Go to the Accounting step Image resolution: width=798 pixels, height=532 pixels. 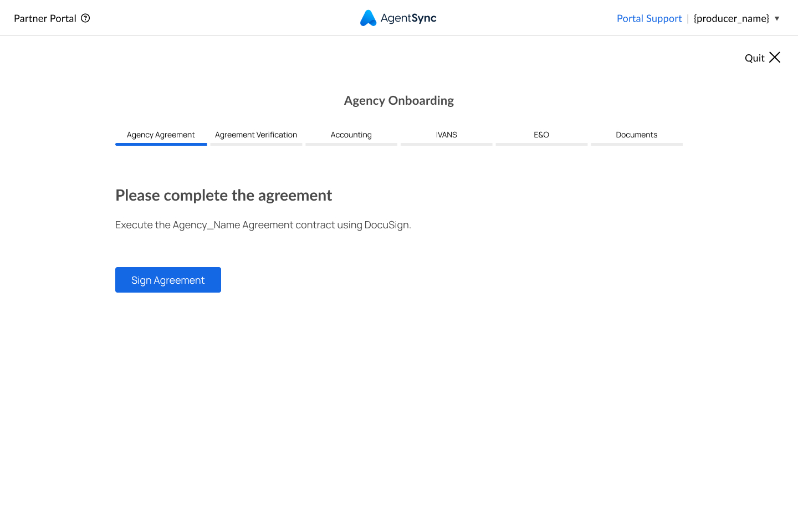tap(351, 135)
